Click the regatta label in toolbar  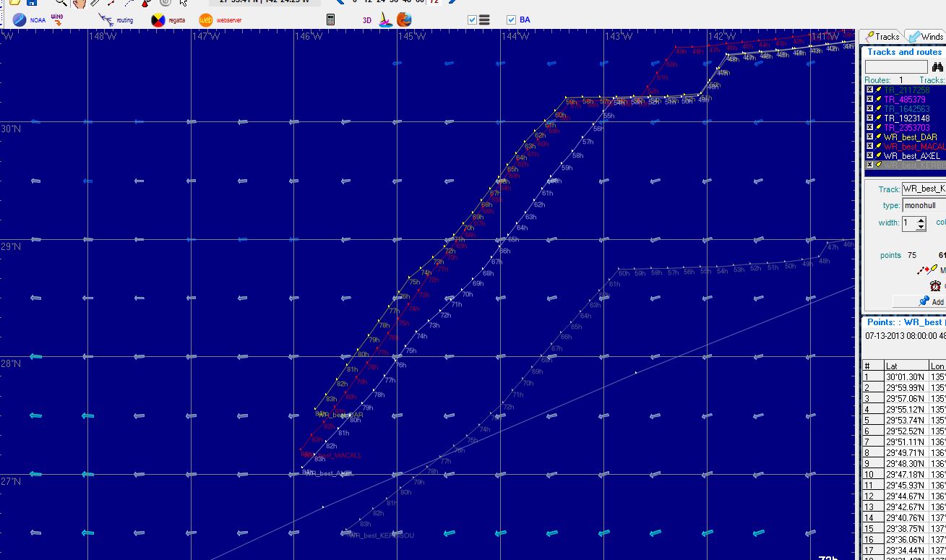click(176, 20)
